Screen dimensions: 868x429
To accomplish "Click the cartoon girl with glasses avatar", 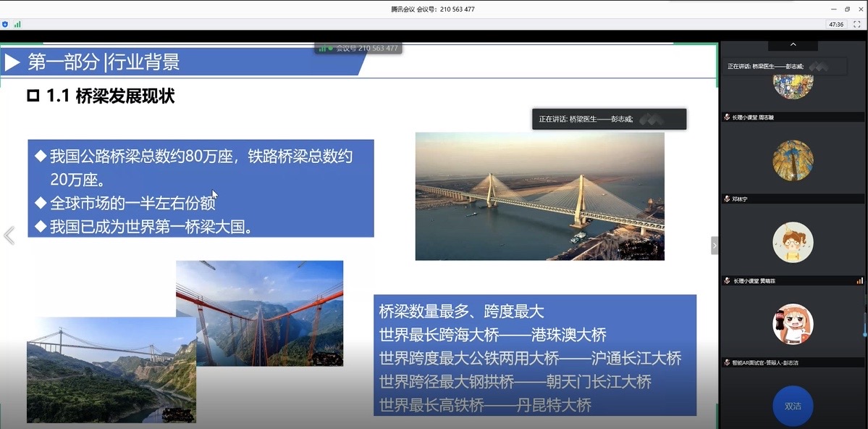I will point(793,243).
